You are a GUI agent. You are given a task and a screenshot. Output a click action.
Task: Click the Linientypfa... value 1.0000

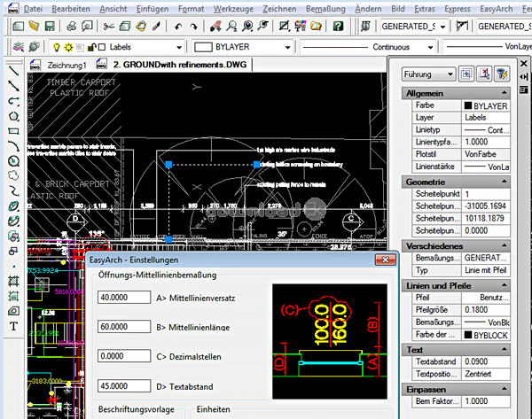pyautogui.click(x=486, y=142)
